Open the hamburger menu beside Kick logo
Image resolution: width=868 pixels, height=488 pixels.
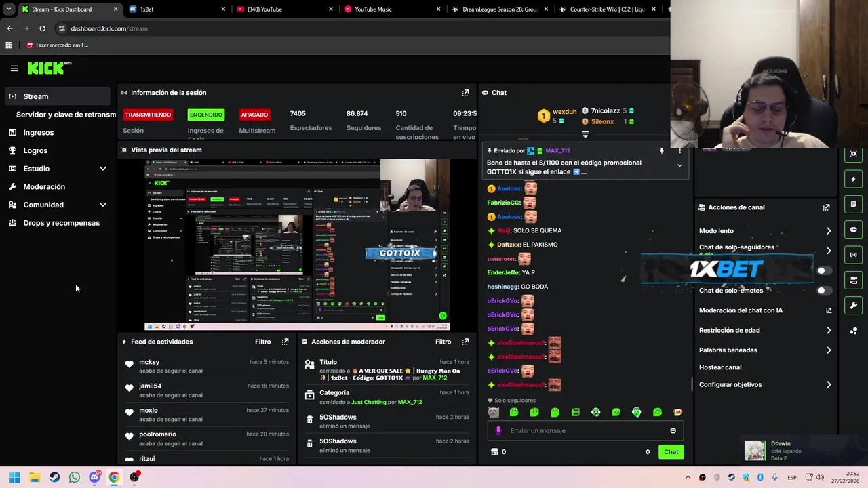pyautogui.click(x=14, y=68)
